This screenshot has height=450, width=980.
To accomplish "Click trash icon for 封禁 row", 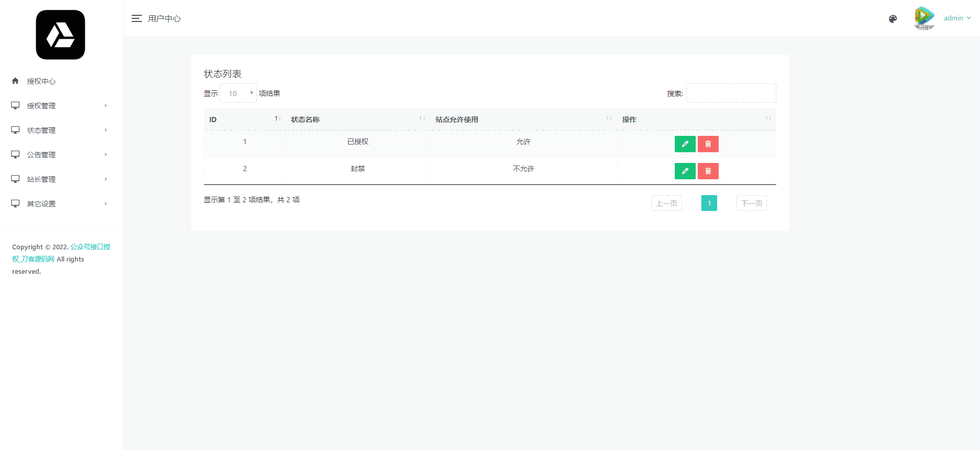I will [x=708, y=171].
